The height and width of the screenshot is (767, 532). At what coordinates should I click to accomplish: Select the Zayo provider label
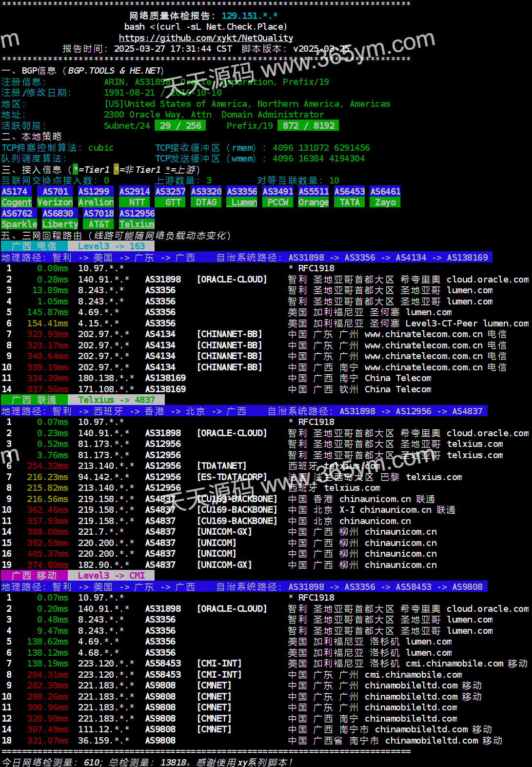[385, 202]
